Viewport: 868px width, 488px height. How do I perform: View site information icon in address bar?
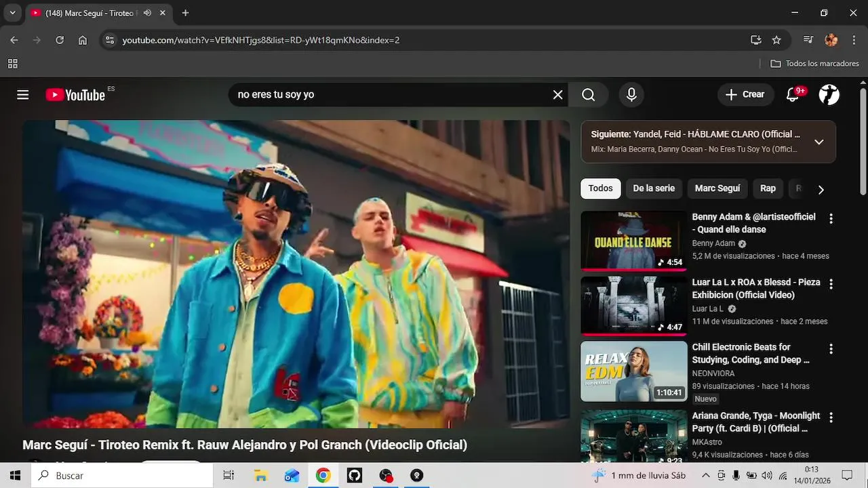click(110, 40)
